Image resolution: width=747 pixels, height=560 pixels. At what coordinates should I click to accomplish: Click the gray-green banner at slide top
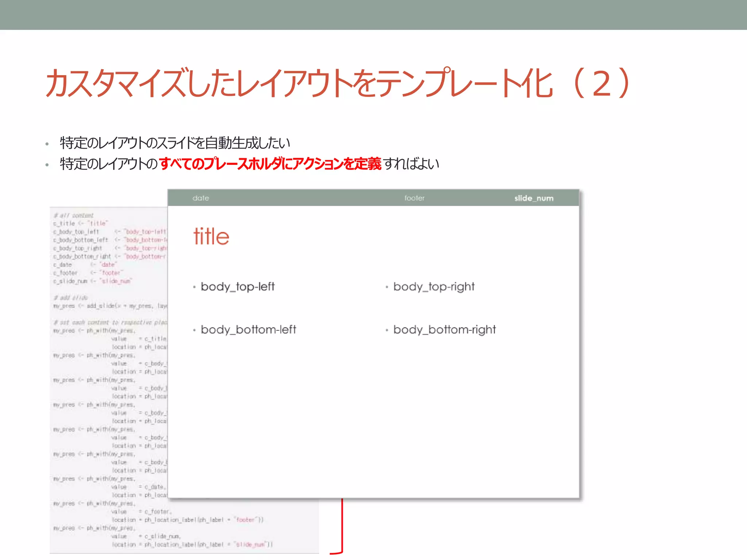[x=373, y=15]
